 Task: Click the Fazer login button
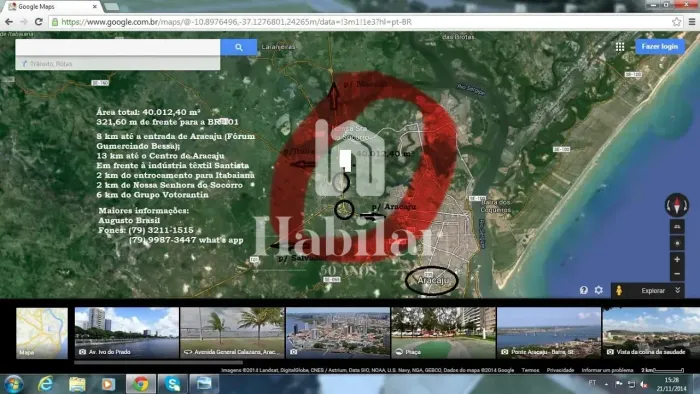pyautogui.click(x=659, y=46)
